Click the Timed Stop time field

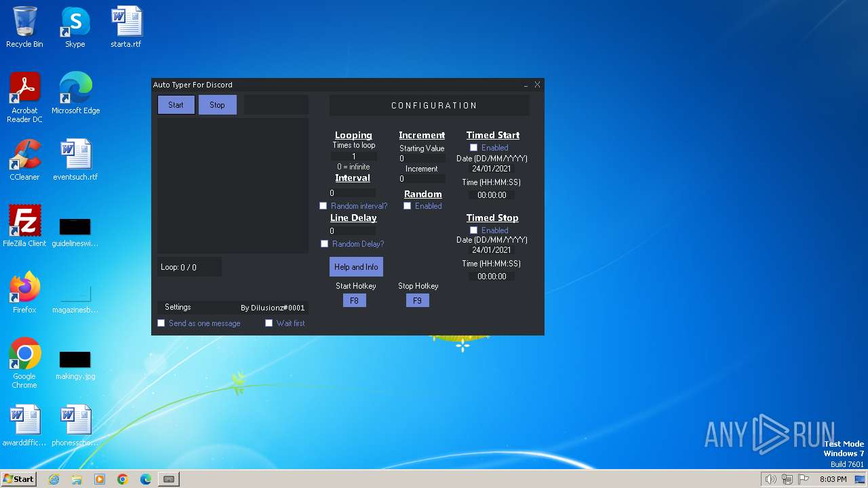click(x=492, y=277)
